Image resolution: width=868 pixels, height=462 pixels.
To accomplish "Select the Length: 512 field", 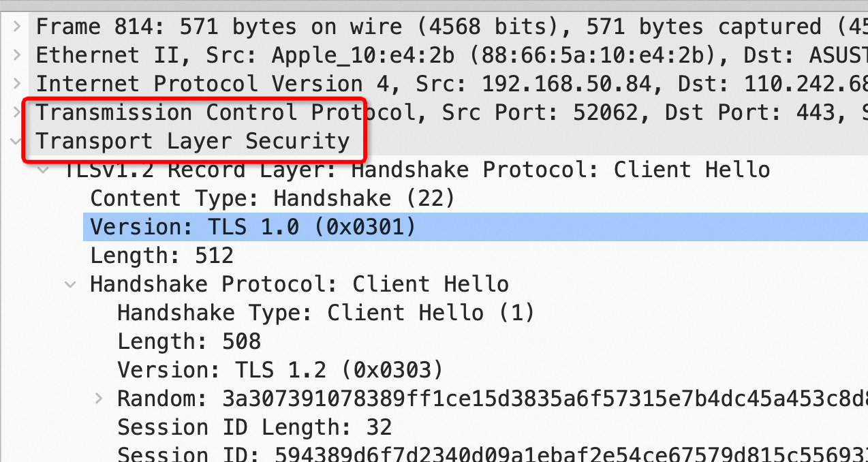I will (161, 256).
